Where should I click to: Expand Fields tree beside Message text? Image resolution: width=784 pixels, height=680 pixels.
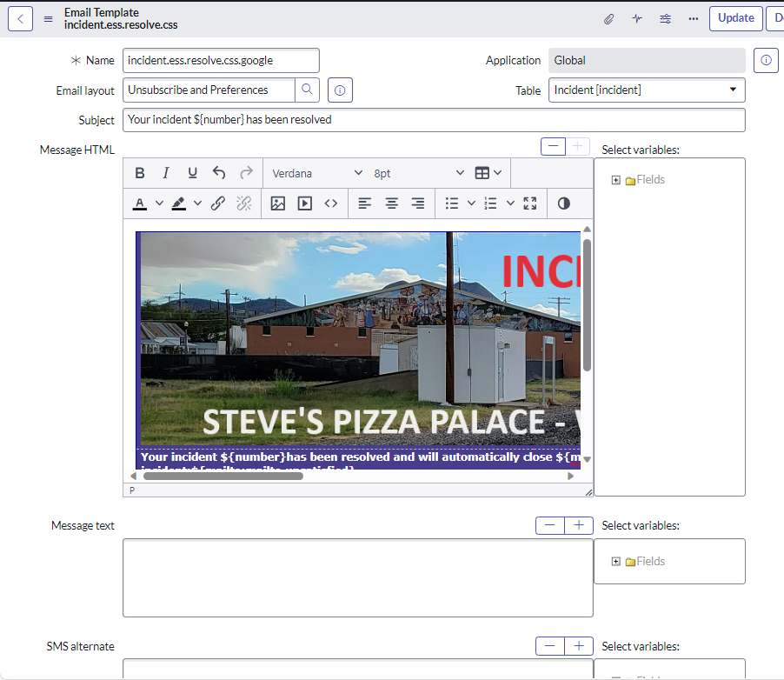pos(616,562)
